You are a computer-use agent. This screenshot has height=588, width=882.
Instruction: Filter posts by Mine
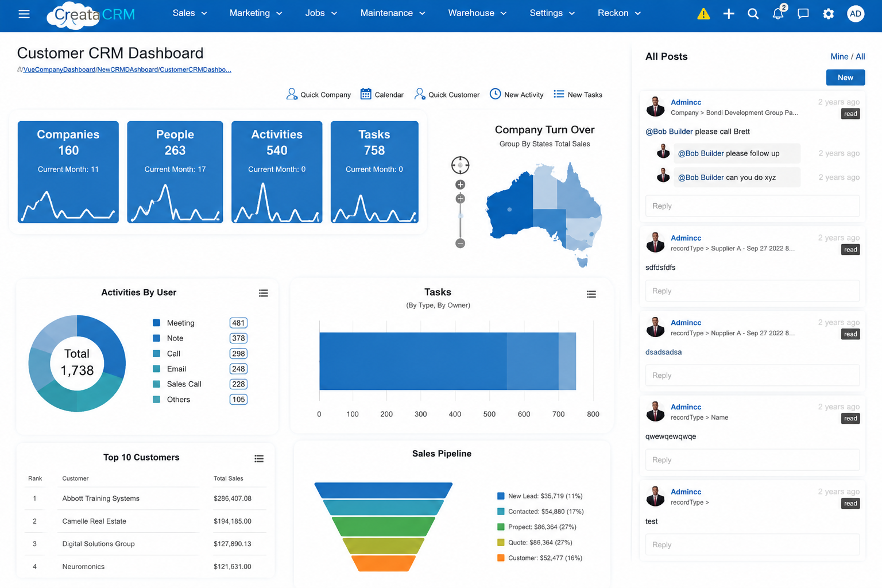[x=839, y=56]
